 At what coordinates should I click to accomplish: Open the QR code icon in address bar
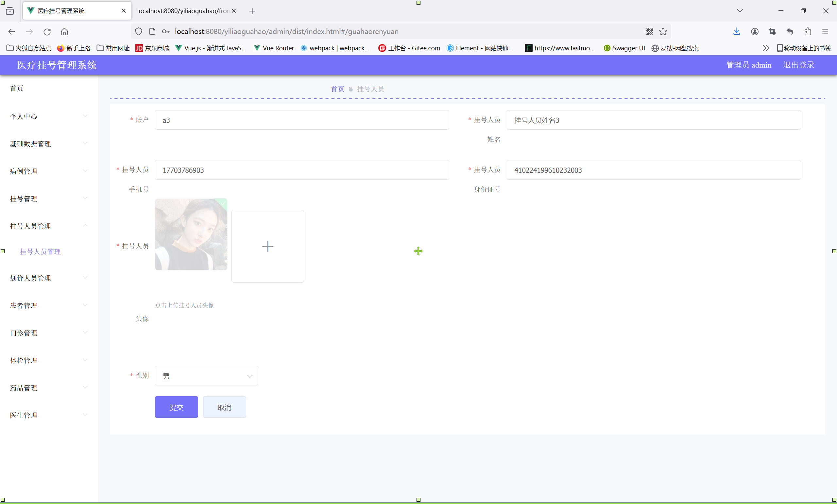tap(649, 32)
